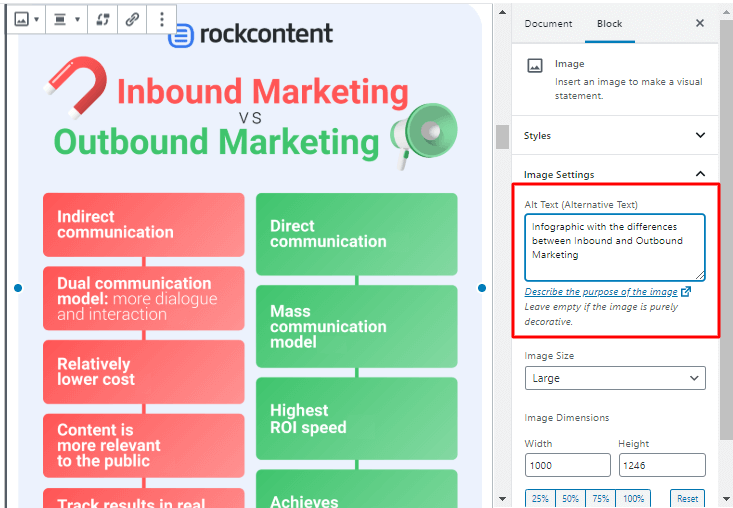The image size is (733, 508).
Task: Select the Block tab
Action: (x=609, y=23)
